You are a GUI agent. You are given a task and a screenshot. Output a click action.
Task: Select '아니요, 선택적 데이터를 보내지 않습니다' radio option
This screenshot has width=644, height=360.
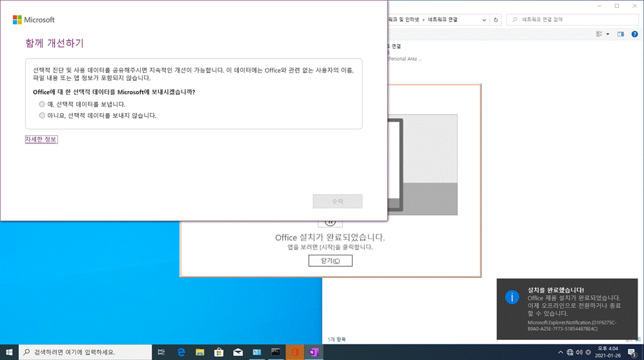click(x=42, y=116)
